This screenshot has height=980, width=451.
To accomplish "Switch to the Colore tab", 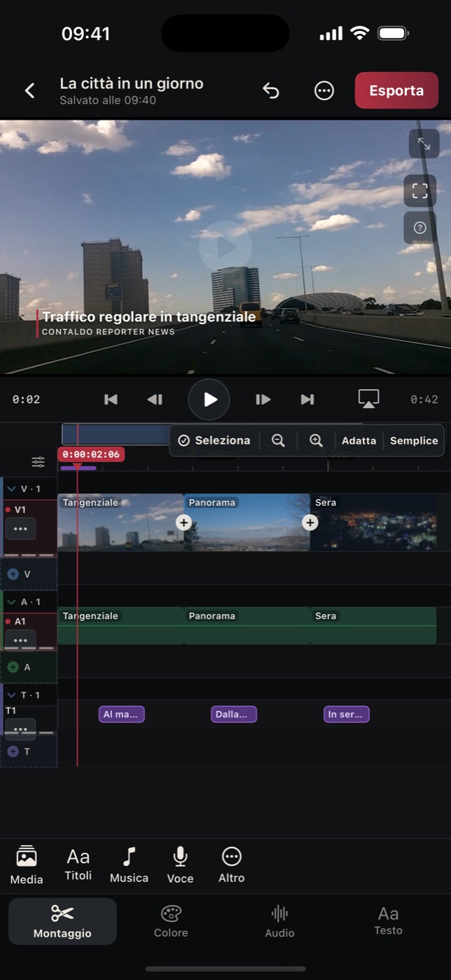I will click(171, 921).
